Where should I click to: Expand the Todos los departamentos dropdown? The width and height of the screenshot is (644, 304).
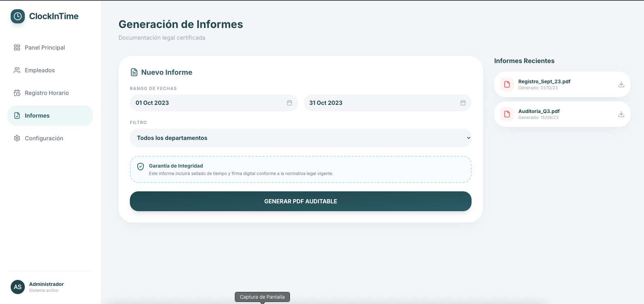click(x=301, y=138)
